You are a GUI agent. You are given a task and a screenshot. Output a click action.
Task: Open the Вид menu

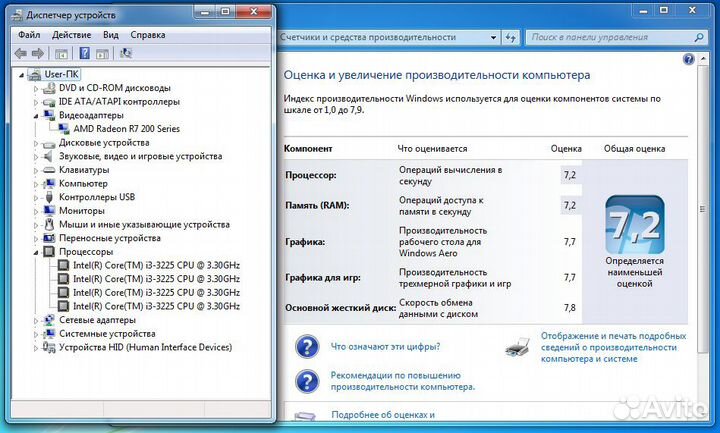click(x=111, y=35)
